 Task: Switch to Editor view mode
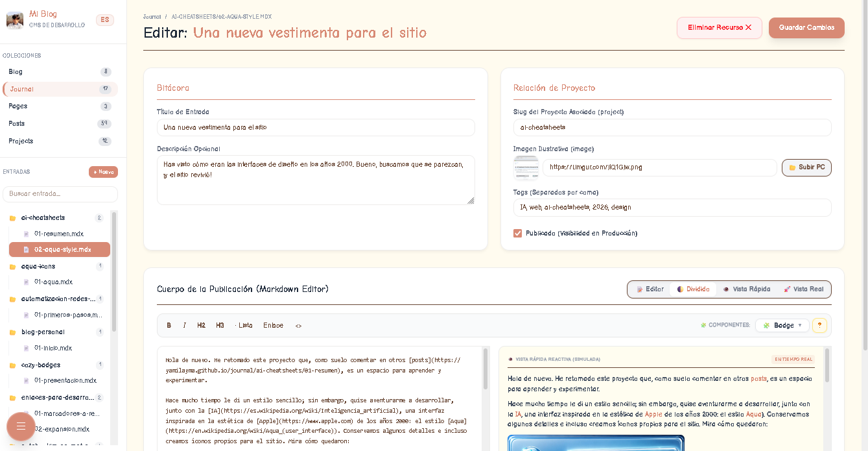[x=650, y=289]
